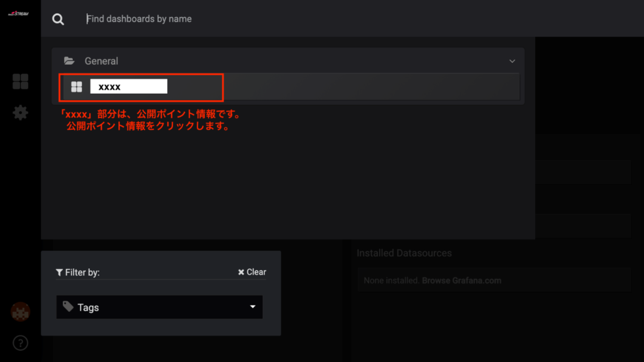644x362 pixels.
Task: Click the funnel icon next to Filter by
Action: 59,272
